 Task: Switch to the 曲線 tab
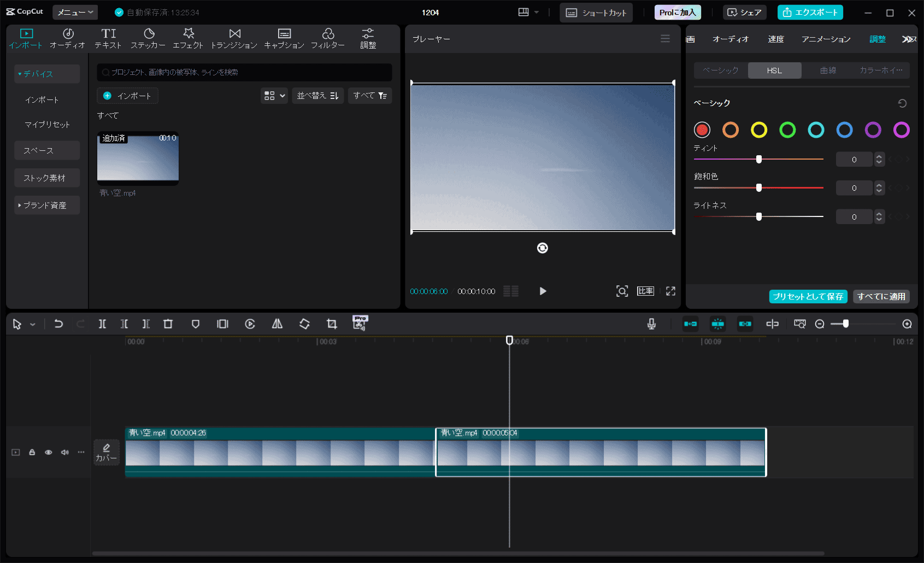pos(827,71)
